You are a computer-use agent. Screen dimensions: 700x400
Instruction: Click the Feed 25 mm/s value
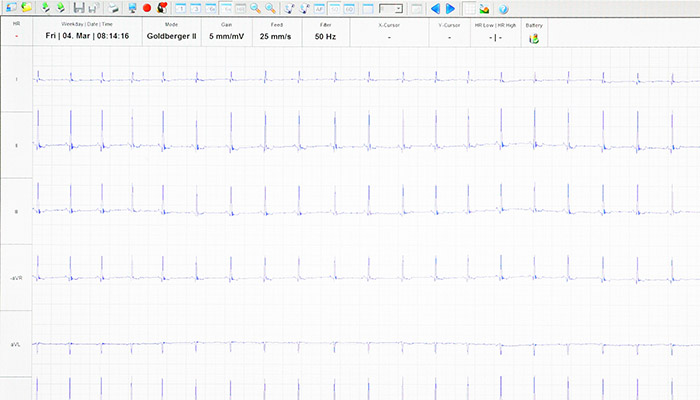[273, 36]
